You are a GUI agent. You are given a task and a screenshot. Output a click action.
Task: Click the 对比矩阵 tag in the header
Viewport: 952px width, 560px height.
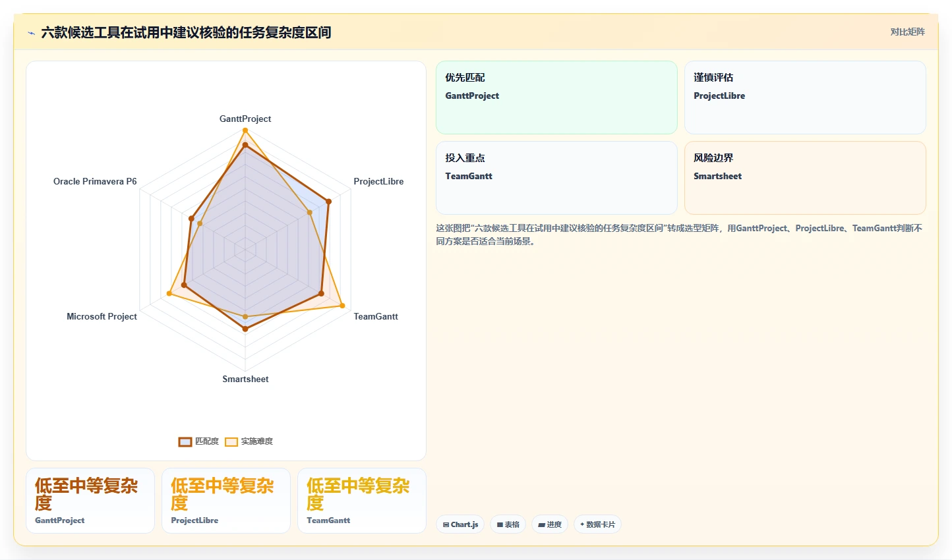click(x=907, y=32)
